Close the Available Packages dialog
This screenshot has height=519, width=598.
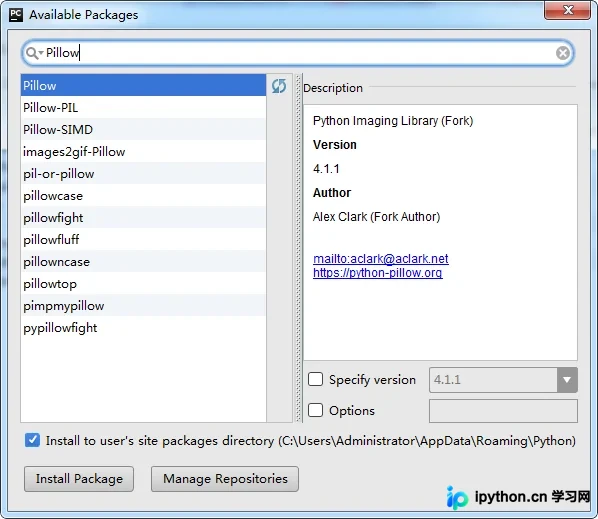click(567, 10)
